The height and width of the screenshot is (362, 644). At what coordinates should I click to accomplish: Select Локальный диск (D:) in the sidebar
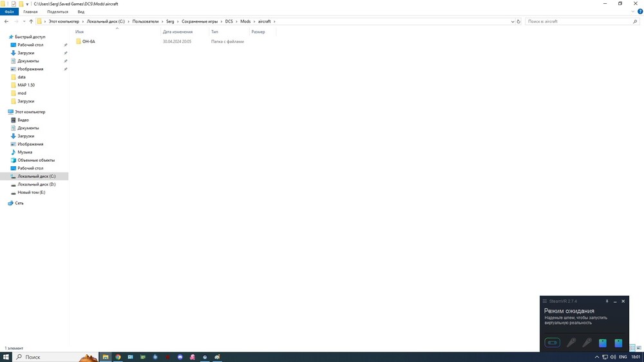pos(37,184)
